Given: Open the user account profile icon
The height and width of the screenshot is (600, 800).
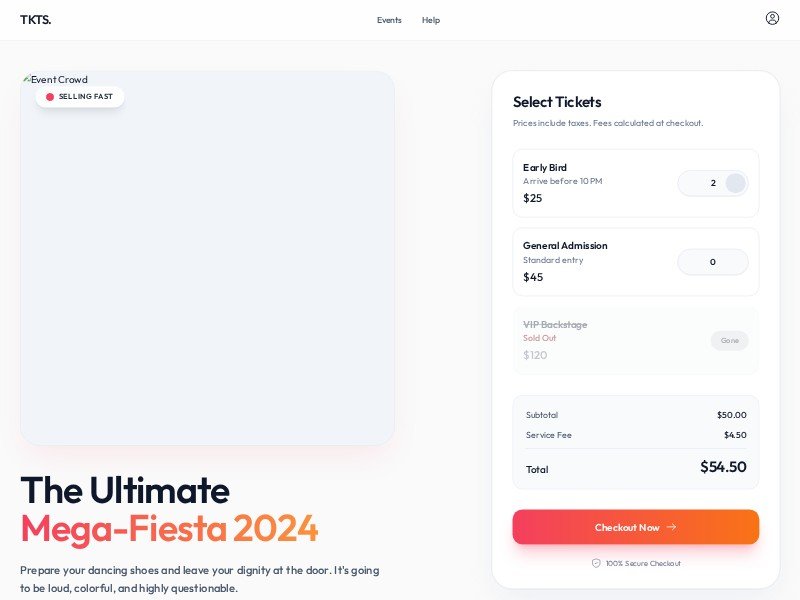Looking at the screenshot, I should [x=772, y=18].
